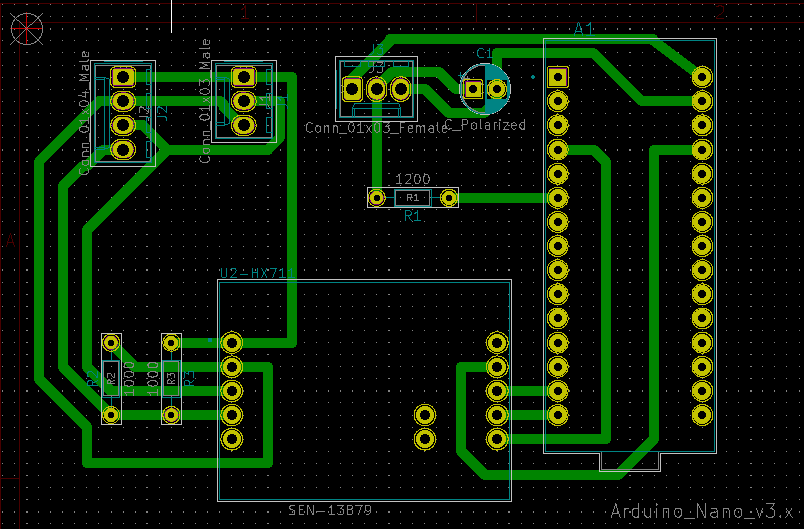
Task: Click the top pad of HX711's right column
Action: coord(497,342)
